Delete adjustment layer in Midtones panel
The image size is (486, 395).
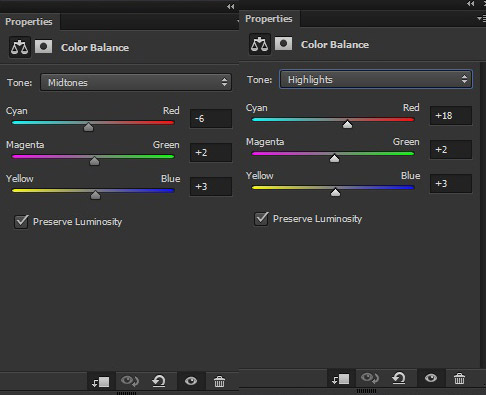pos(219,381)
